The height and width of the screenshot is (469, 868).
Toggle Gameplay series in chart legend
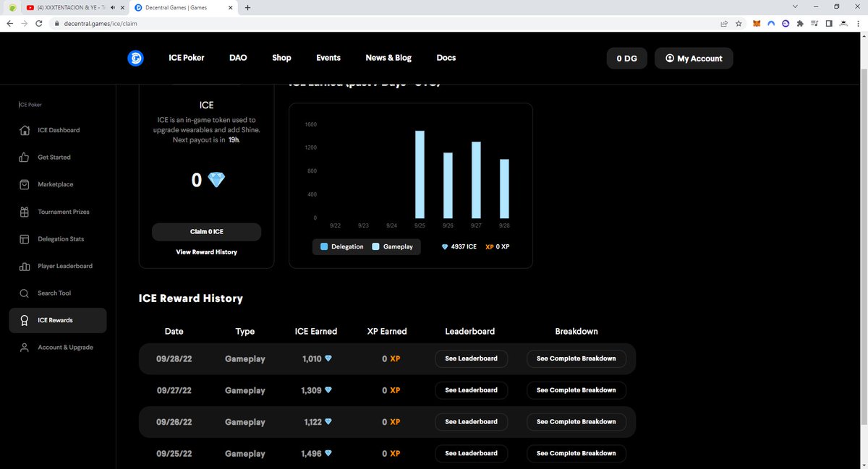point(393,247)
